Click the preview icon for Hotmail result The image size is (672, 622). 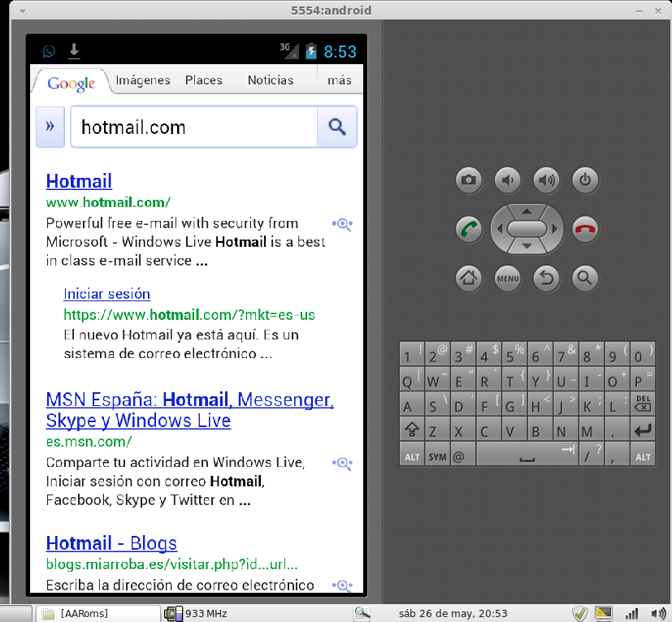point(342,223)
